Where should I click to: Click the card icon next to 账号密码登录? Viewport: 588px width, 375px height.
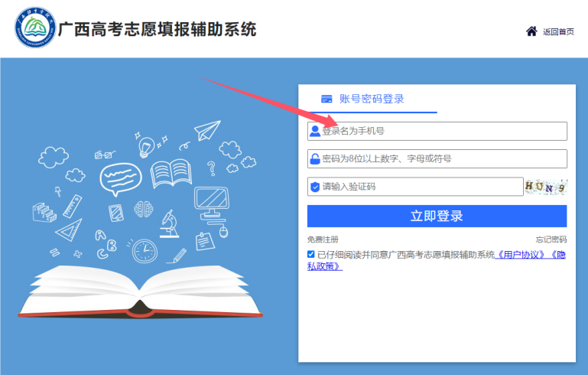point(326,99)
